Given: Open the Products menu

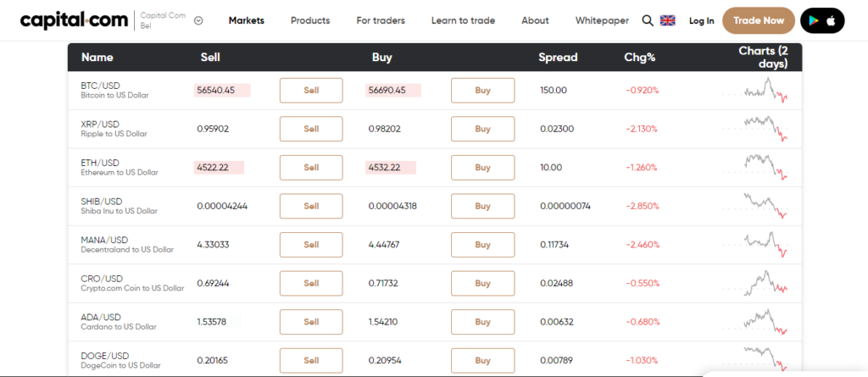Looking at the screenshot, I should click(x=310, y=20).
